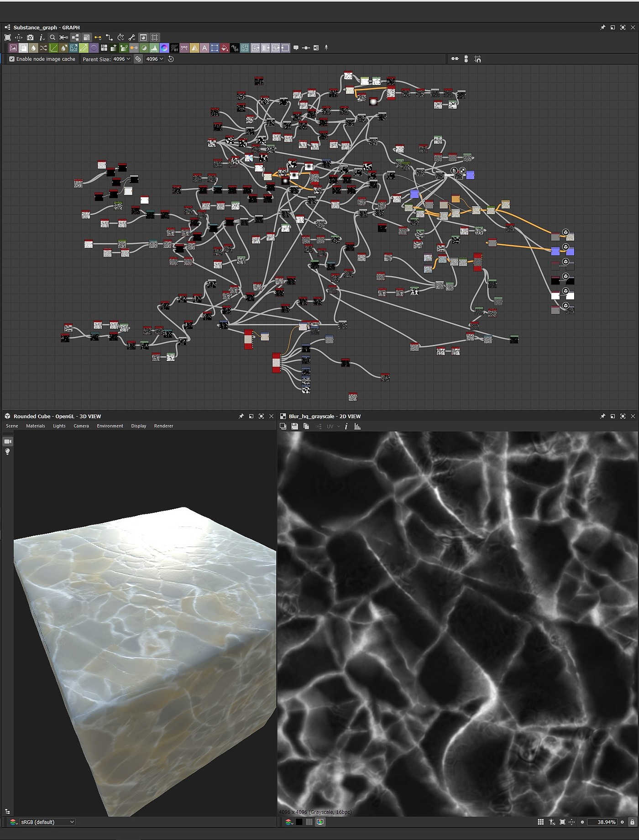
Task: Open the Lights menu in 3D view
Action: click(59, 426)
